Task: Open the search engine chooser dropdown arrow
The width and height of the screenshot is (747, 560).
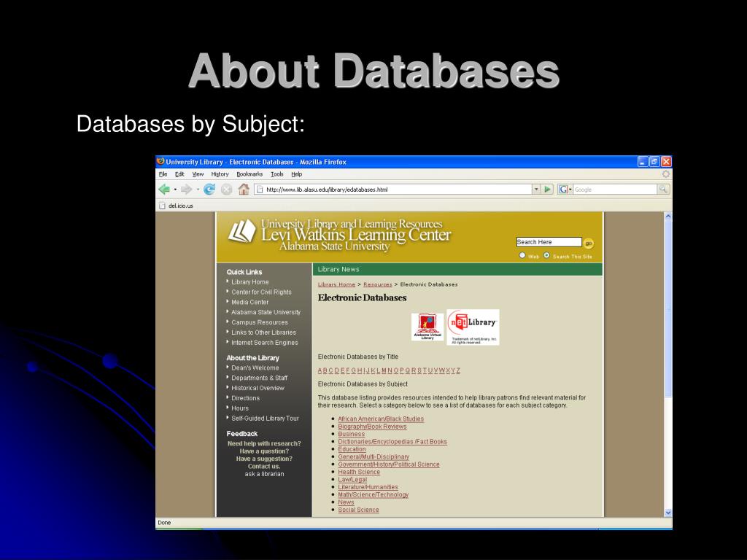Action: coord(570,190)
